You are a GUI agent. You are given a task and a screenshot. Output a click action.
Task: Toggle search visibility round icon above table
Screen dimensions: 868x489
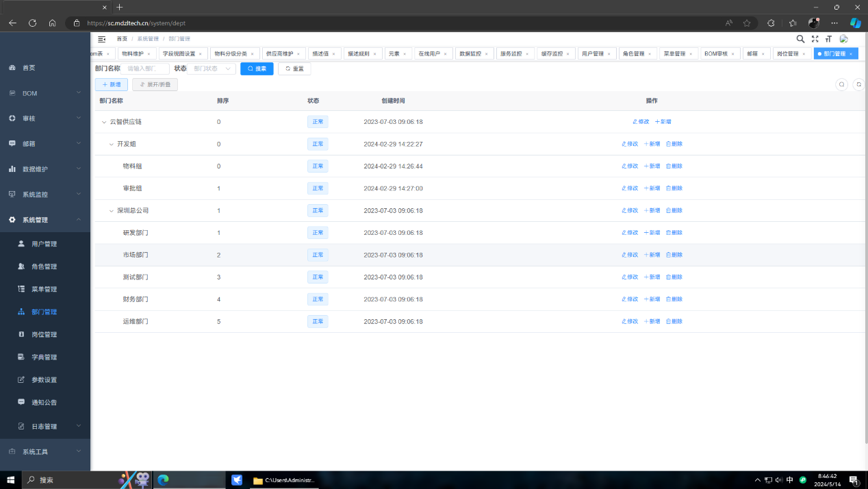(842, 84)
